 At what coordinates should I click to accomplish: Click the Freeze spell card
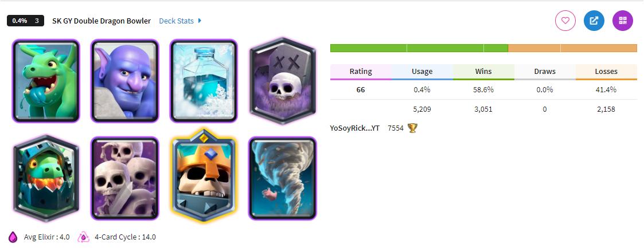pyautogui.click(x=204, y=81)
